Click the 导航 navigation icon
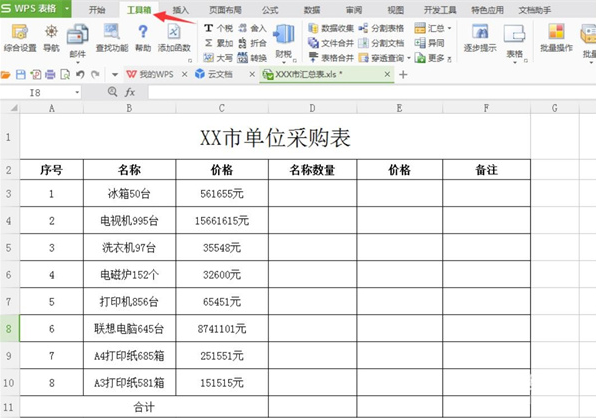The width and height of the screenshot is (596, 418). click(51, 32)
